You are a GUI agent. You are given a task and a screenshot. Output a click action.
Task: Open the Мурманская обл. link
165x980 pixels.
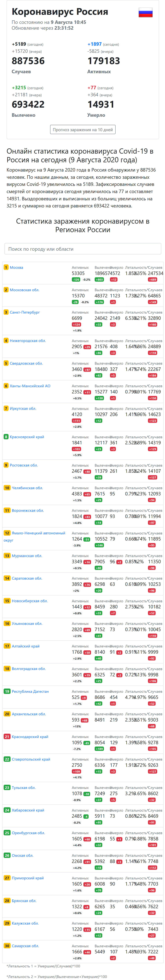[x=27, y=556]
